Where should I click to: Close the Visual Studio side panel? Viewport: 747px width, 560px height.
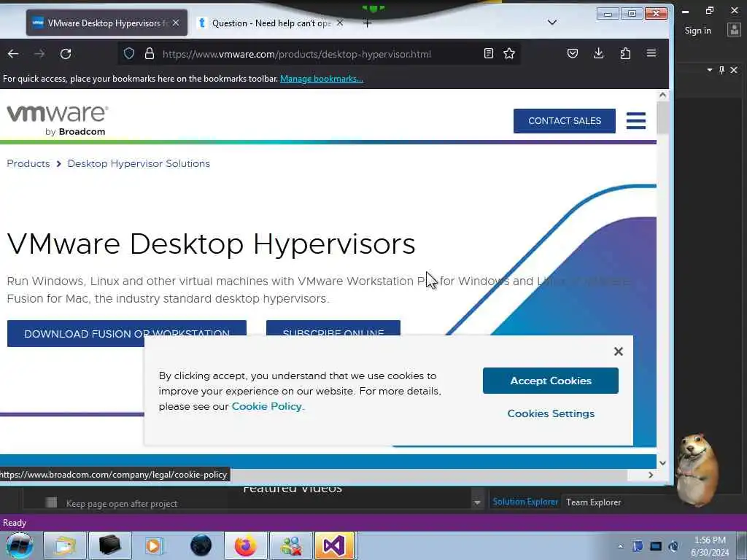pos(734,70)
